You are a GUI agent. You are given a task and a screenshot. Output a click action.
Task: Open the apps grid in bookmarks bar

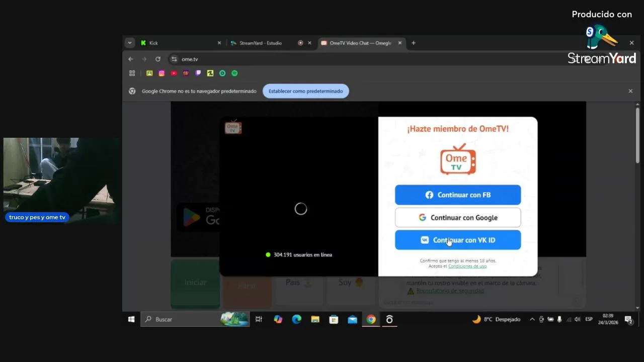pyautogui.click(x=132, y=73)
